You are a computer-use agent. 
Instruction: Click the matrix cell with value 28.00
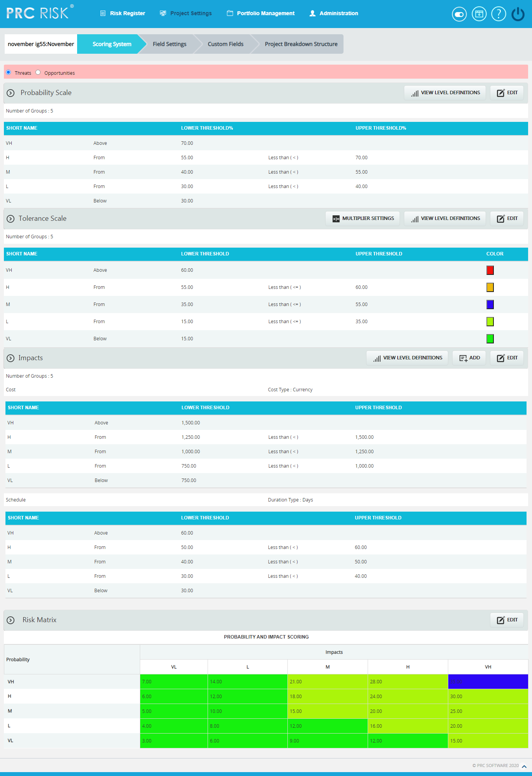[x=408, y=682]
